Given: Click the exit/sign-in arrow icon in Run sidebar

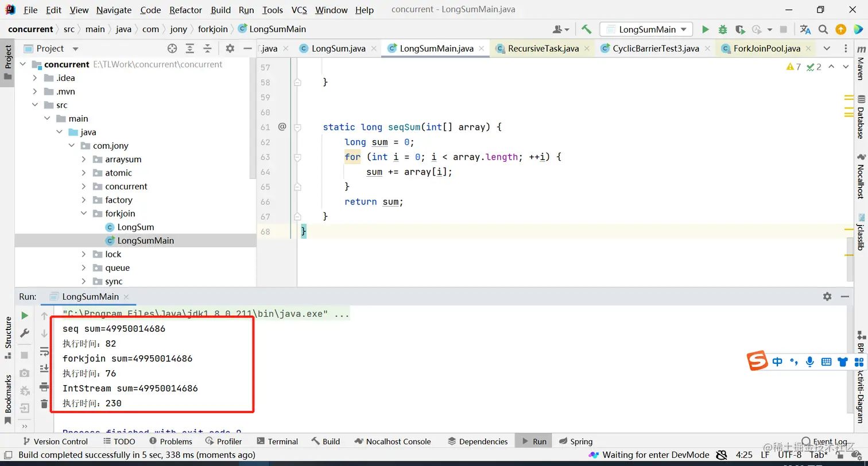Looking at the screenshot, I should 25,409.
